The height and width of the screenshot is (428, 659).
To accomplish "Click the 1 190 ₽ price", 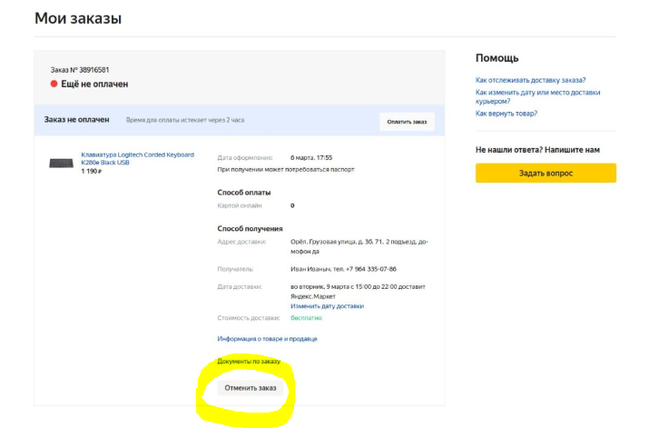I will coord(91,171).
